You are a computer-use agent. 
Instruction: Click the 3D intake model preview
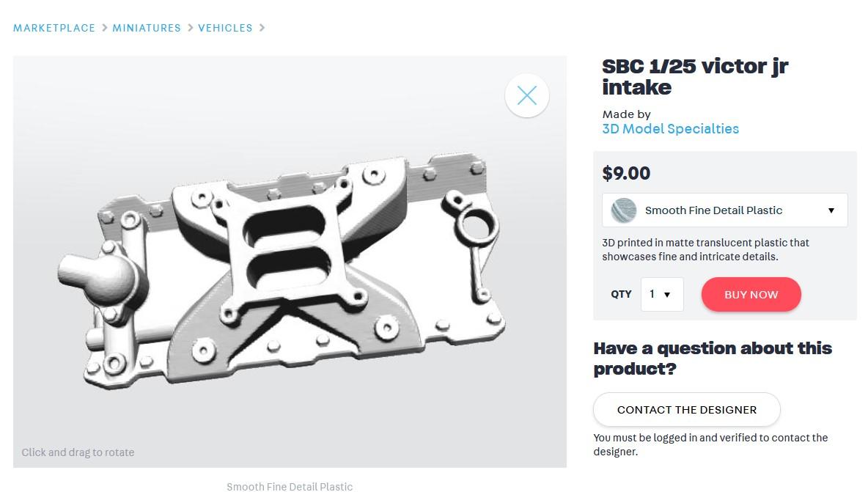(x=290, y=261)
